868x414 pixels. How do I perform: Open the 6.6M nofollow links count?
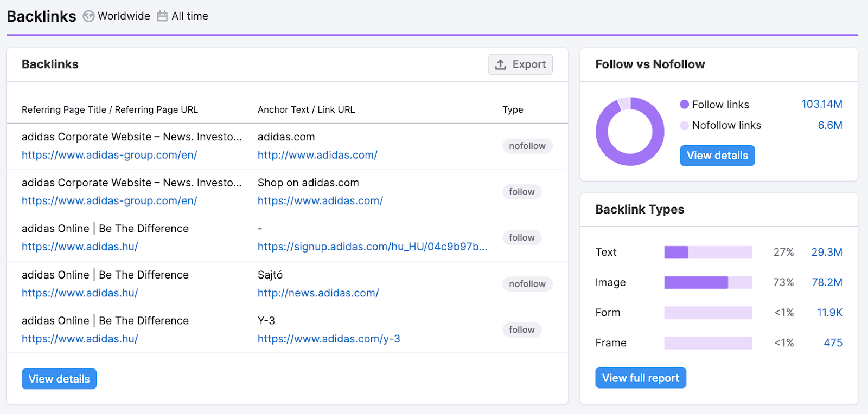coord(830,125)
